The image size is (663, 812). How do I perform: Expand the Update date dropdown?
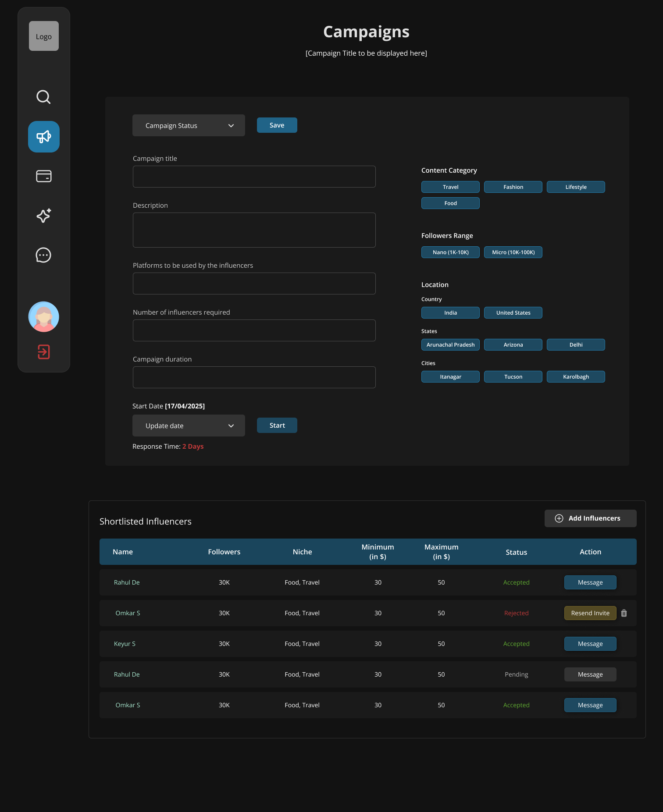[x=189, y=426]
